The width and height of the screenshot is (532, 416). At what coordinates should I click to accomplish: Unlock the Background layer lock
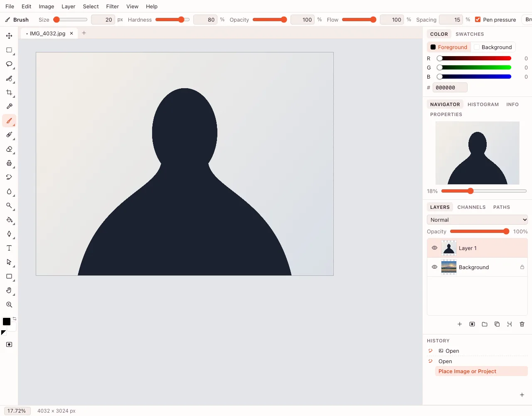tap(522, 267)
